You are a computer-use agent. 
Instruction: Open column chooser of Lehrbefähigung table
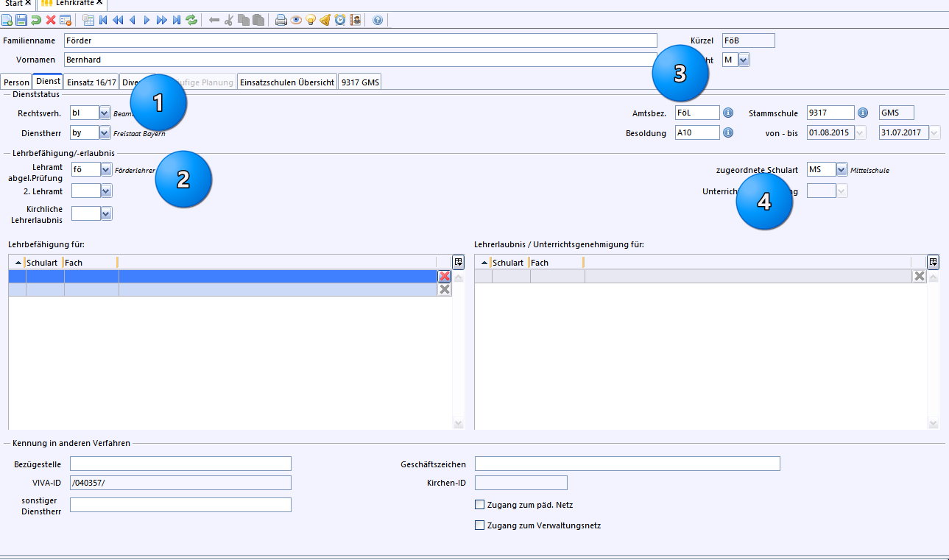pos(458,262)
